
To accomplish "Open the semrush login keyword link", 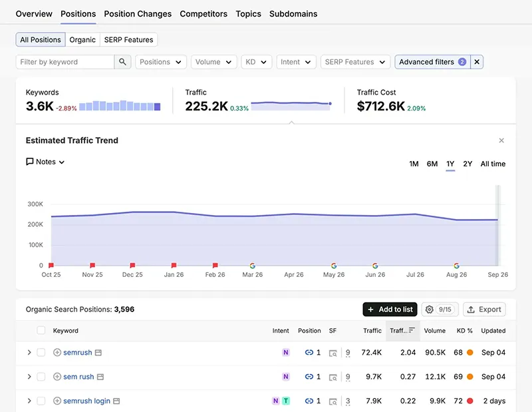I will (87, 401).
